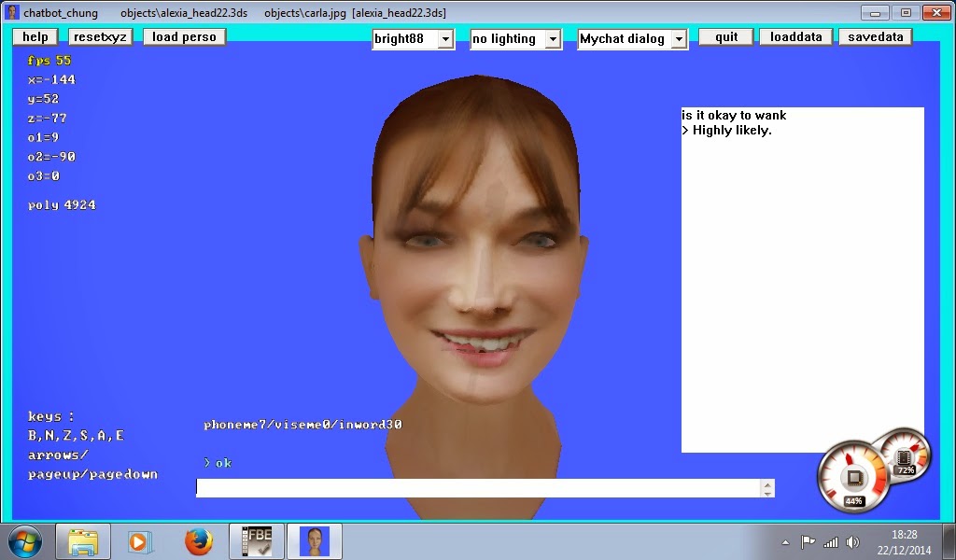Click the 'B,N,Z,S,A,E' keys text
This screenshot has height=560, width=956.
(x=76, y=436)
